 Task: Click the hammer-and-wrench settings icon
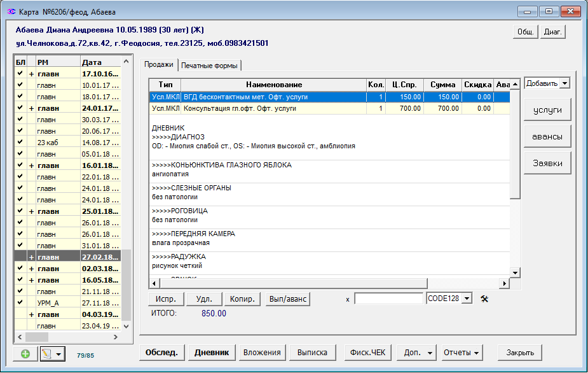click(x=484, y=299)
